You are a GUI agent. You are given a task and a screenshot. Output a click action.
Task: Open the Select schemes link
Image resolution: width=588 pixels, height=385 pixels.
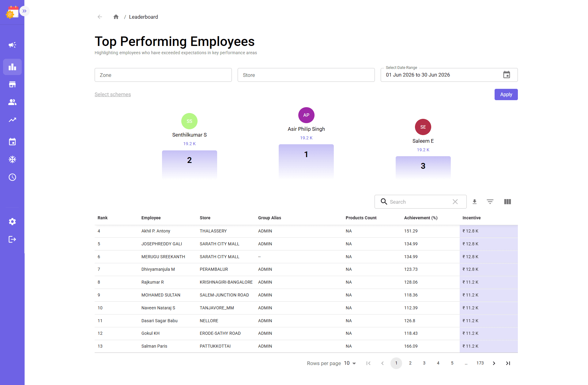pos(113,95)
